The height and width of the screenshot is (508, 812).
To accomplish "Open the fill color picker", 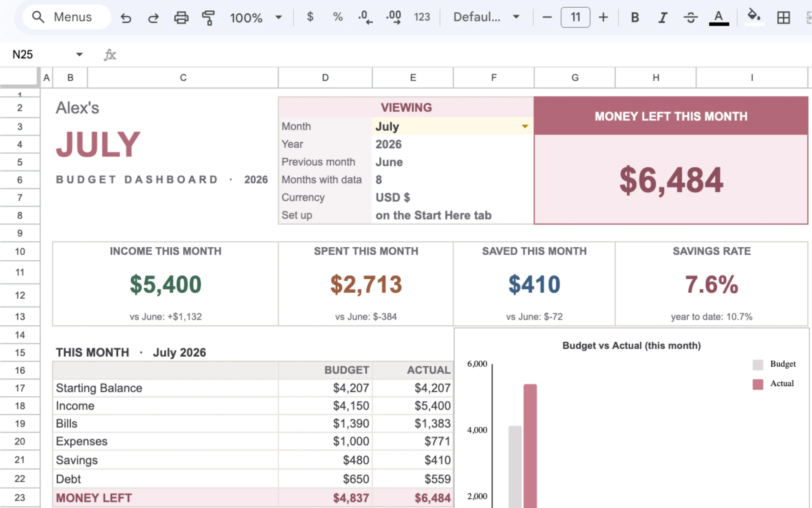I will pos(754,17).
